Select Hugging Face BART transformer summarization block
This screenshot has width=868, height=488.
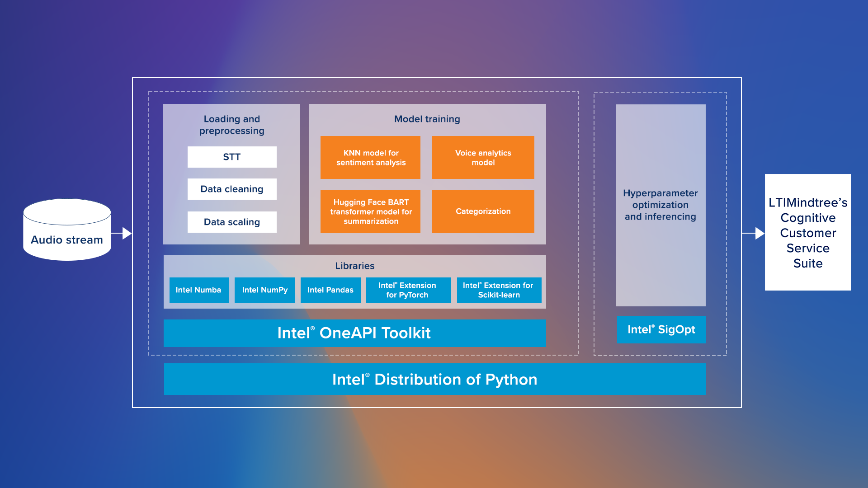[370, 211]
